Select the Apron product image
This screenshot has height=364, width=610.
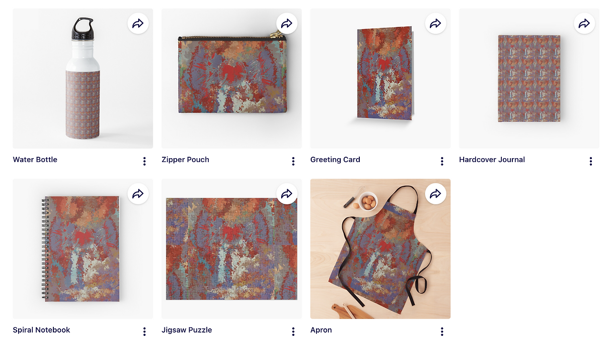coord(380,249)
